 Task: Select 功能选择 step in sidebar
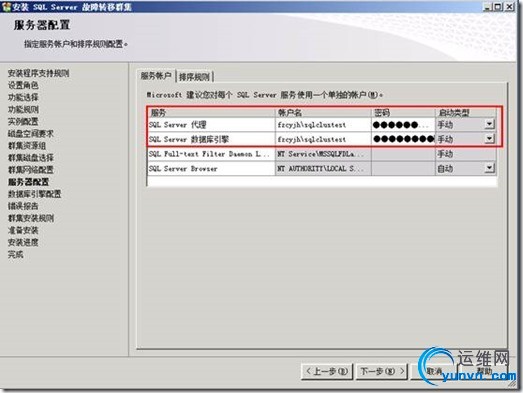point(23,97)
